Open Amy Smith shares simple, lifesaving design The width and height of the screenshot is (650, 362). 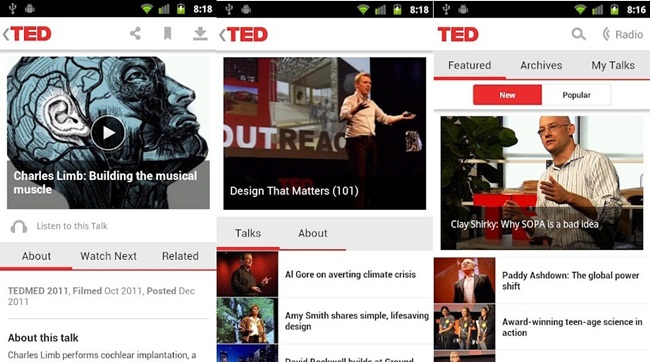click(357, 321)
